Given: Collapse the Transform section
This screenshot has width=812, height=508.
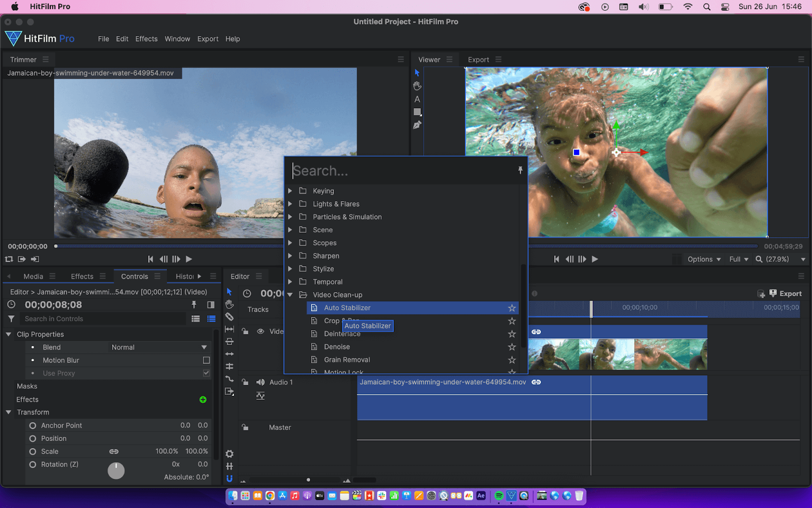Looking at the screenshot, I should coord(8,412).
